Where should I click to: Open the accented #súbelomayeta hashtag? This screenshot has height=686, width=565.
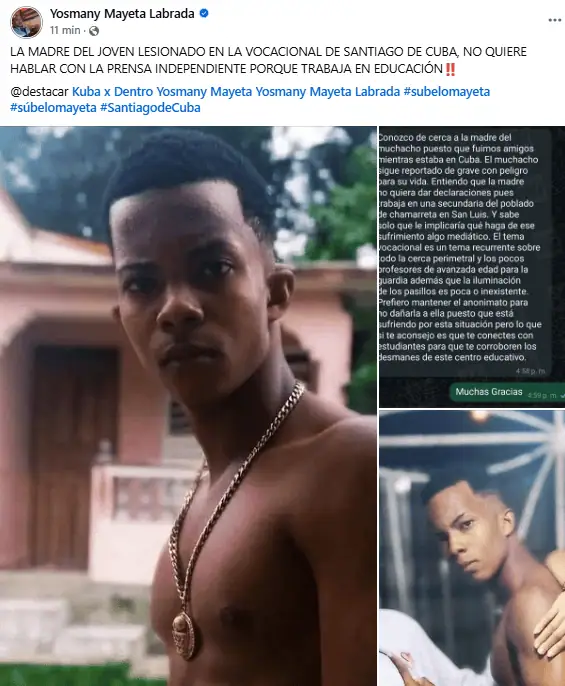[53, 108]
